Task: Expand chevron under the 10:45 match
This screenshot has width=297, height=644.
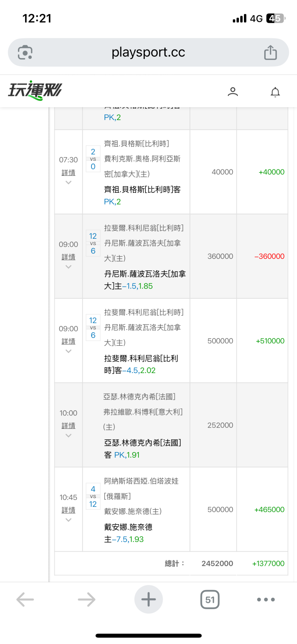Action: point(68,520)
